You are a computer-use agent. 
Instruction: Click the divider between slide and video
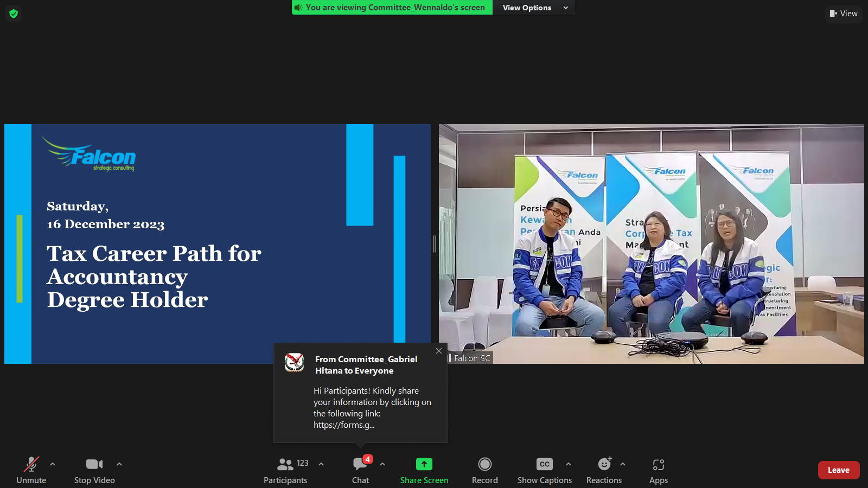[435, 244]
